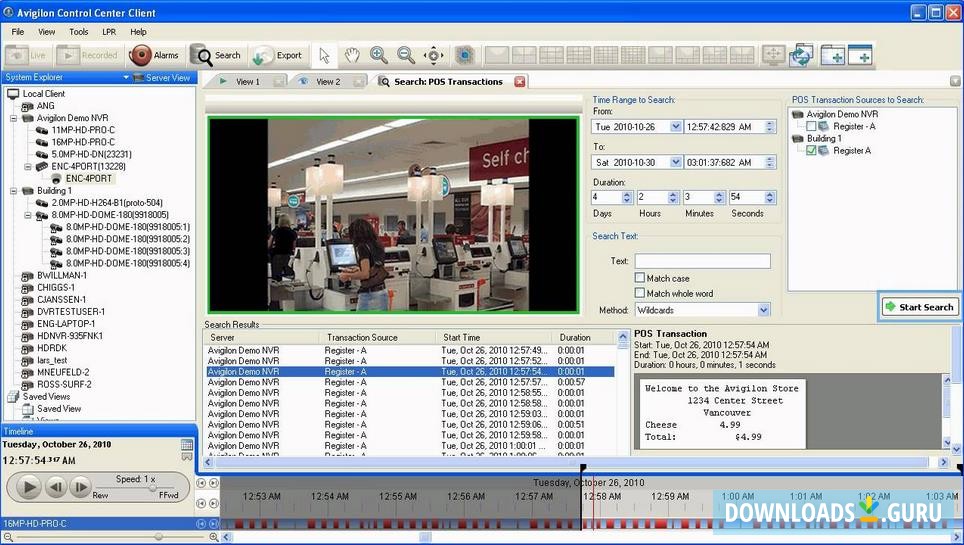Screen dimensions: 964x545
Task: Click the playback Speed slider handle
Action: 152,488
